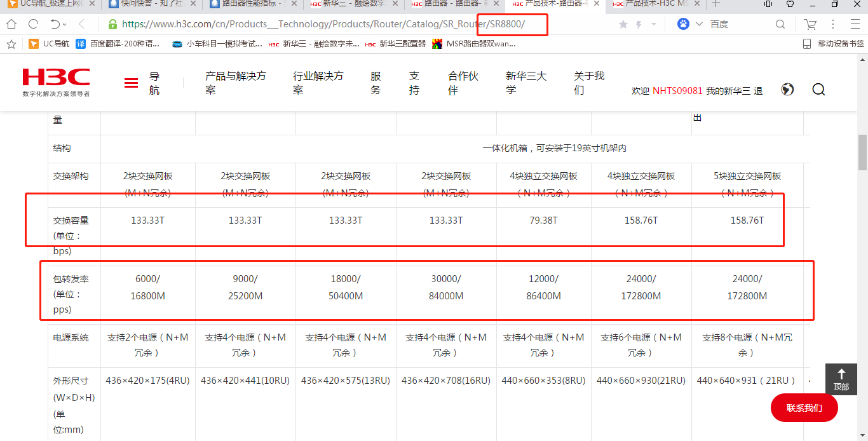Open 关于我们 menu
Viewport: 868px width, 441px height.
point(589,83)
